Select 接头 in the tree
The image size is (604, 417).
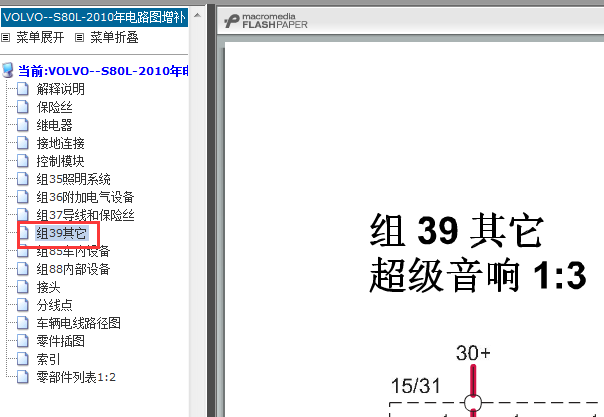pyautogui.click(x=48, y=287)
